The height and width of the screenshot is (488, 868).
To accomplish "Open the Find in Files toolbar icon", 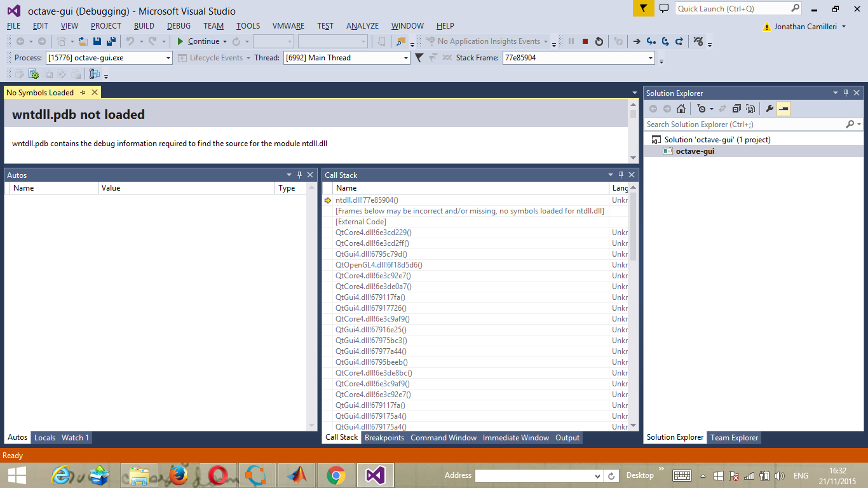I will (x=400, y=41).
